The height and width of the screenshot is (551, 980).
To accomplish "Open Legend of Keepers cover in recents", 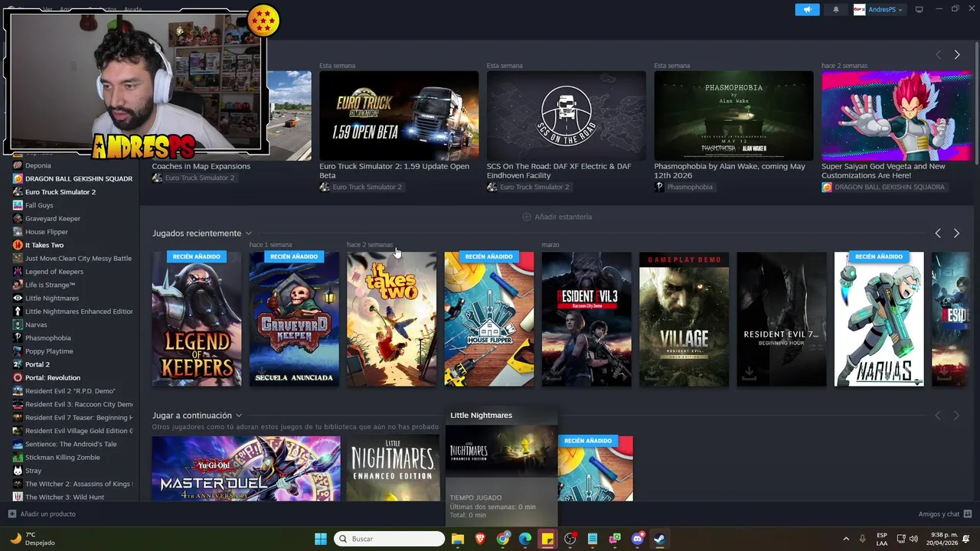I will (197, 319).
